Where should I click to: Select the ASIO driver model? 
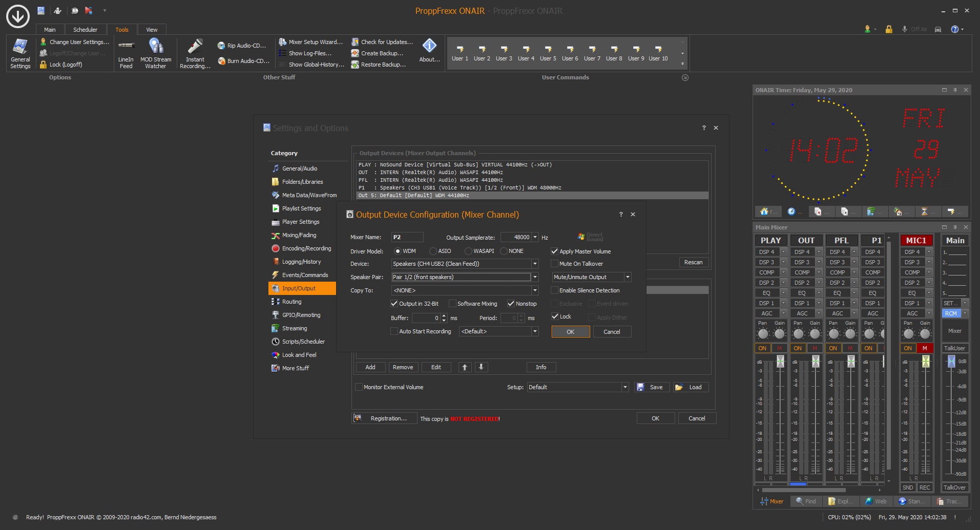tap(433, 251)
